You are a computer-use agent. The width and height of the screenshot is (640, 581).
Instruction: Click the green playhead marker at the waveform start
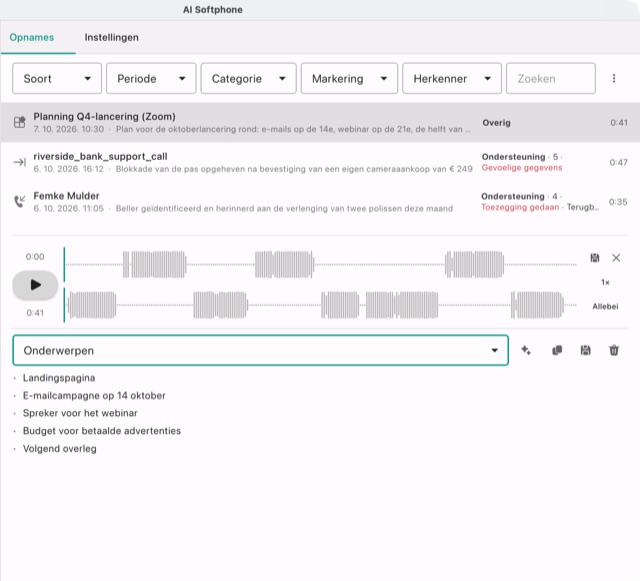coord(64,285)
